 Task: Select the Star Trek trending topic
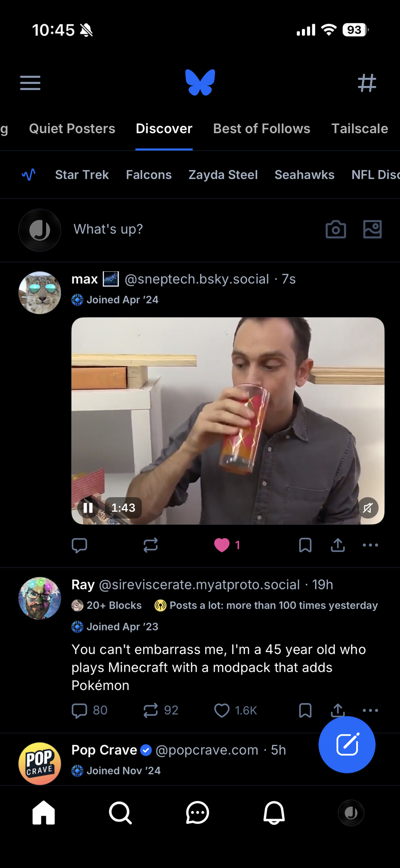[82, 174]
